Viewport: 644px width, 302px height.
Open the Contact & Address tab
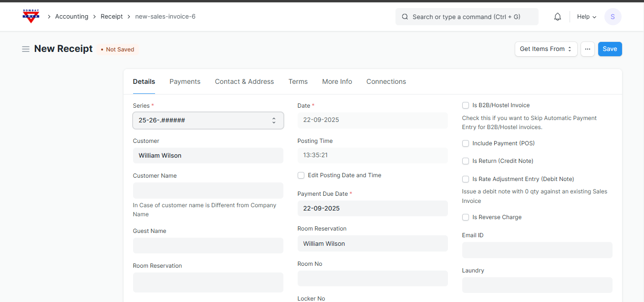(244, 81)
